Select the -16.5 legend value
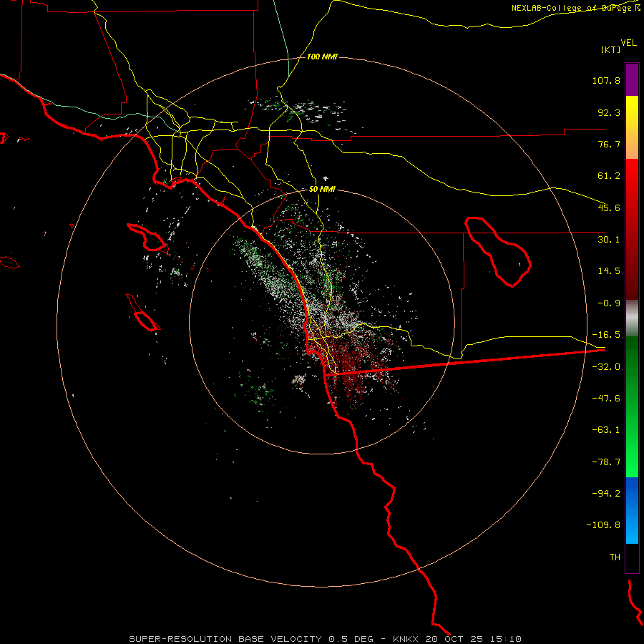Image resolution: width=644 pixels, height=644 pixels. coord(606,335)
